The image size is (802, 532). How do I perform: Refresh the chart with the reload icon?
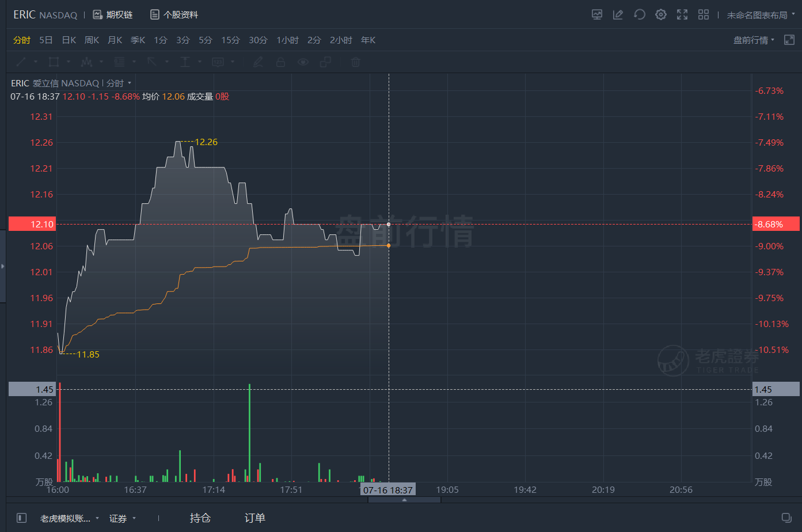tap(639, 14)
